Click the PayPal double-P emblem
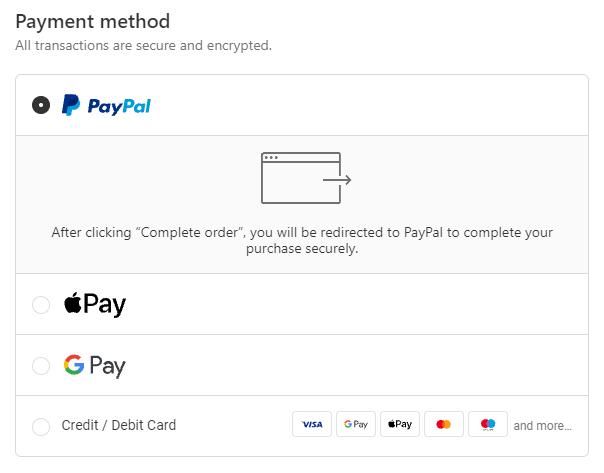This screenshot has height=473, width=604. click(71, 105)
